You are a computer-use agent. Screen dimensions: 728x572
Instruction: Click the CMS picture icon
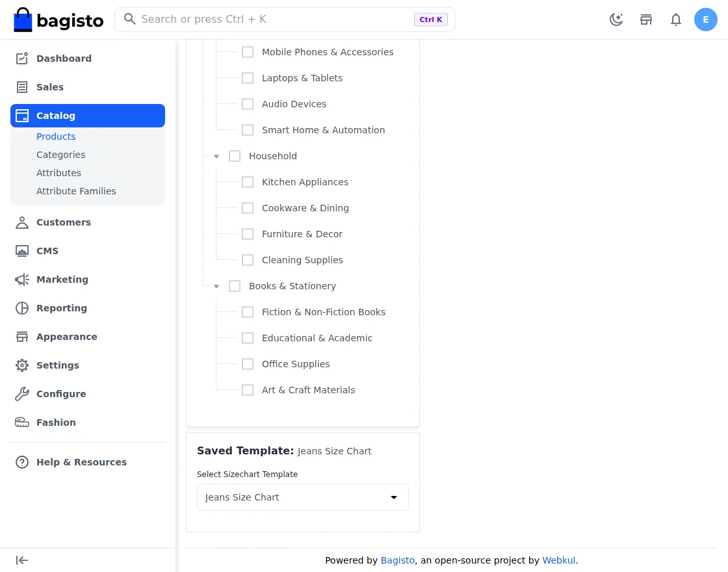tap(22, 251)
